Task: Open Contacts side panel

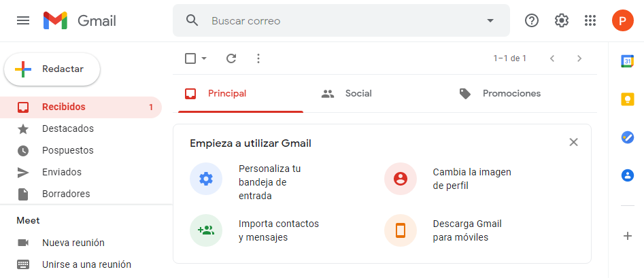Action: pos(627,175)
